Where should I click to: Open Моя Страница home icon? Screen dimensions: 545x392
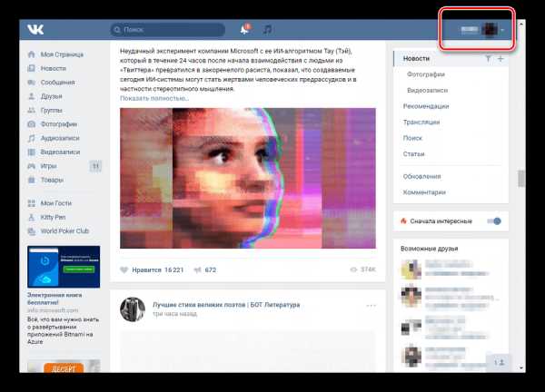[31, 54]
